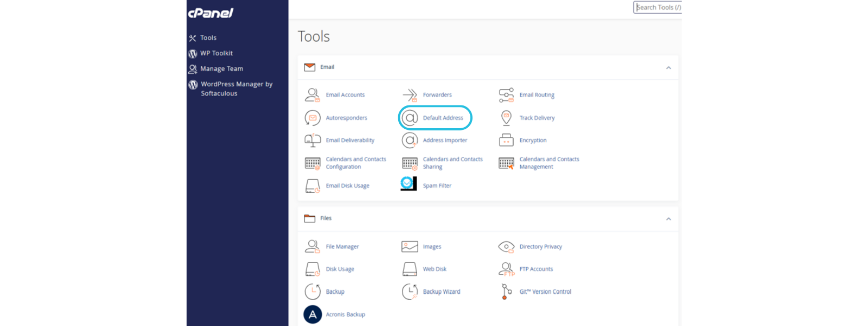Open the Track Delivery link
This screenshot has height=326, width=868.
coord(537,118)
